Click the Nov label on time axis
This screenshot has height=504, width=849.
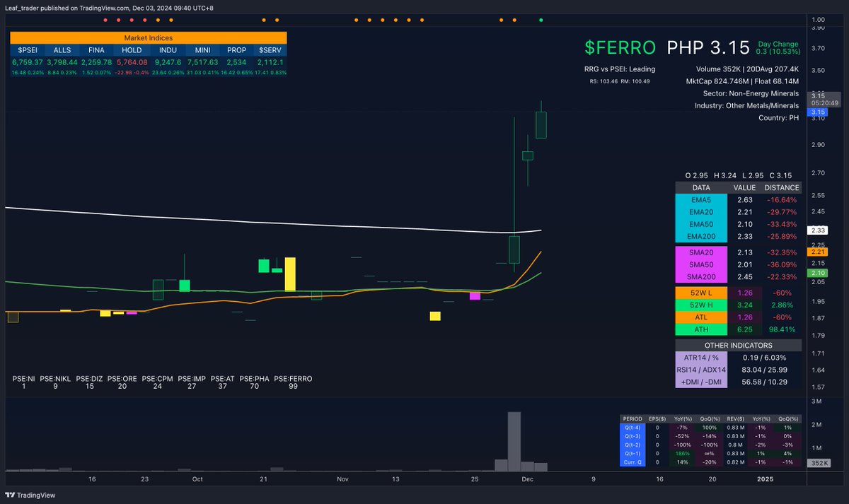pyautogui.click(x=342, y=479)
